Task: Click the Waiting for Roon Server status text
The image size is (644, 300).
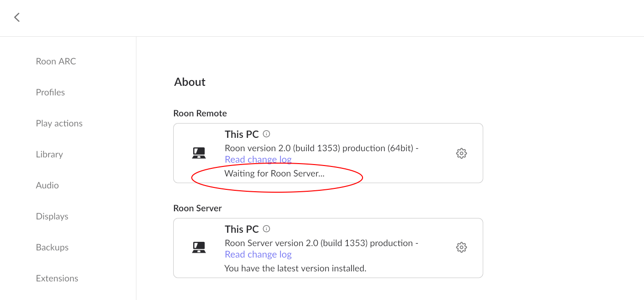Action: [x=274, y=174]
